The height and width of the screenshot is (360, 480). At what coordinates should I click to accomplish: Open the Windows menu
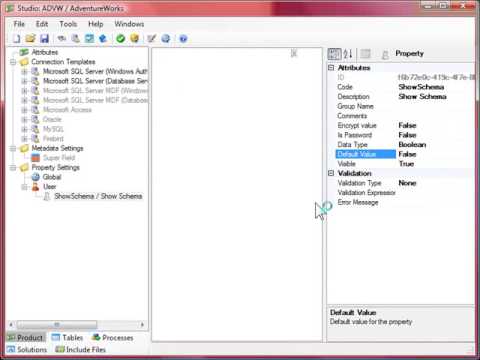tap(129, 24)
